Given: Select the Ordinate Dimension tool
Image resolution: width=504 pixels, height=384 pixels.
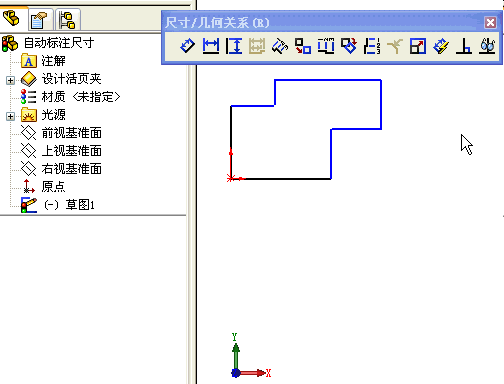Looking at the screenshot, I should (x=280, y=46).
